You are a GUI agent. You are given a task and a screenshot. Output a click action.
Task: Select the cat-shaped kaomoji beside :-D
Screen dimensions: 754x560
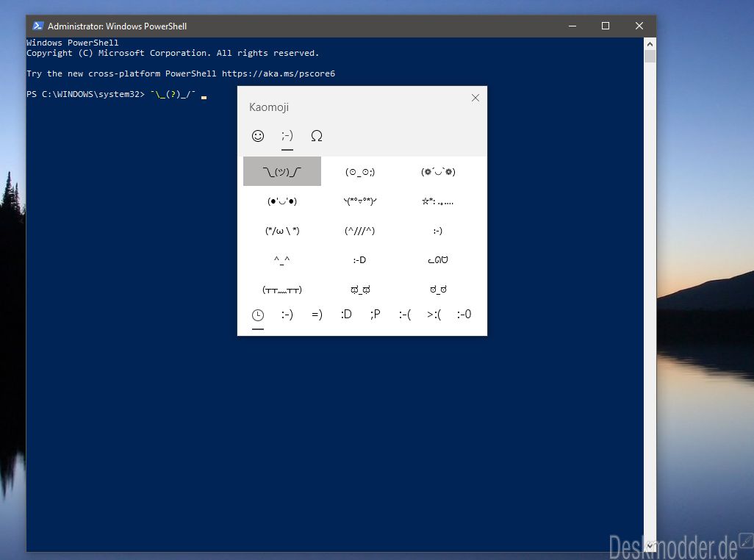pyautogui.click(x=438, y=260)
